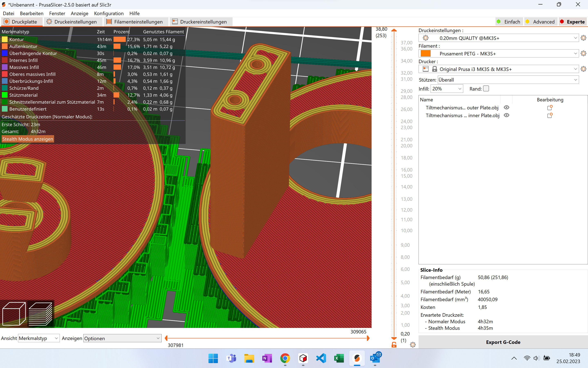588x368 pixels.
Task: Open the Ansicht Merkmalstyp dropdown
Action: click(x=39, y=338)
